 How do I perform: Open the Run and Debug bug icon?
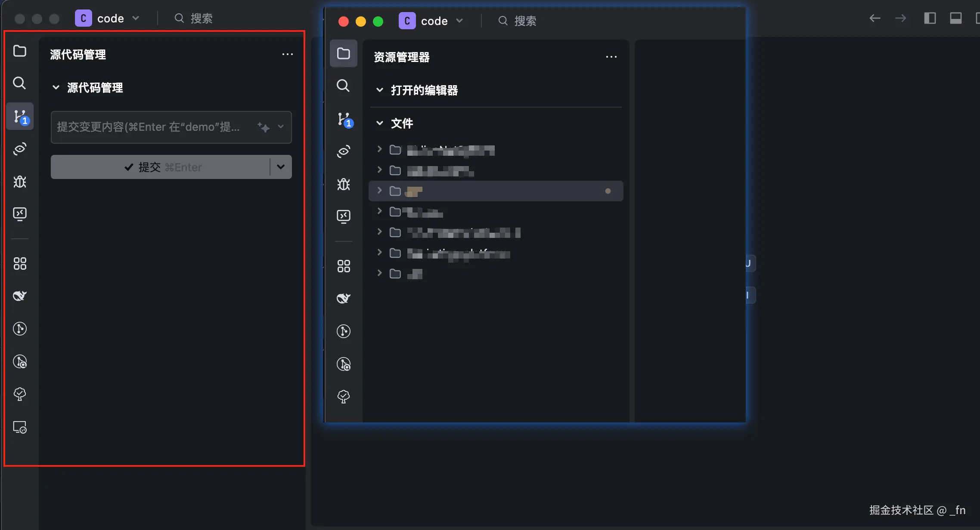[19, 182]
